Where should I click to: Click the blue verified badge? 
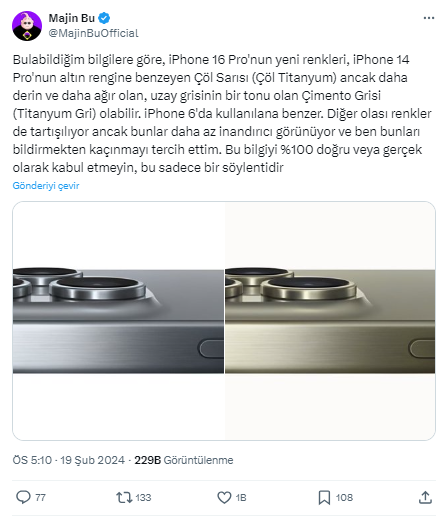[105, 18]
